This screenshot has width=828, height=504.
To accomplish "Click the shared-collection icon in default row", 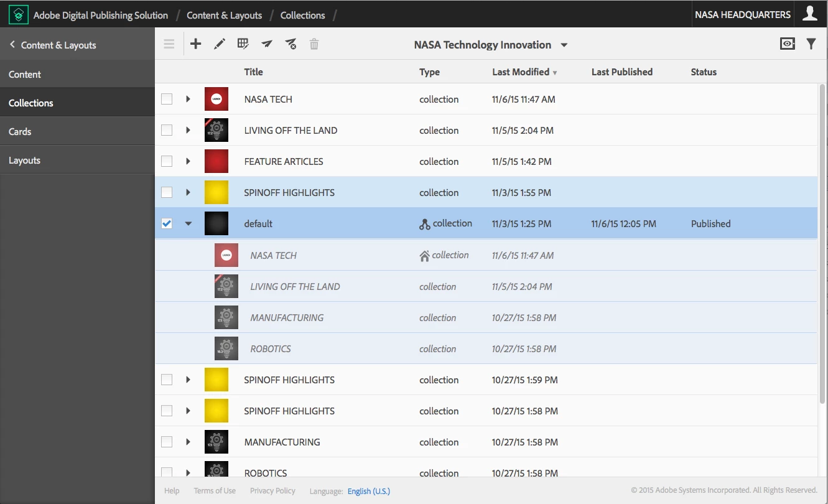I will (x=425, y=224).
